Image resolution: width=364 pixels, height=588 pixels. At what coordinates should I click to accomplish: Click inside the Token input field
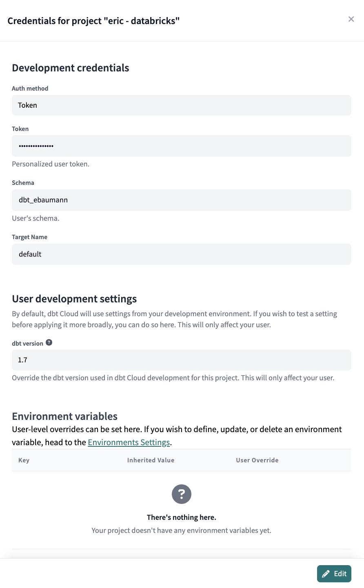(181, 146)
